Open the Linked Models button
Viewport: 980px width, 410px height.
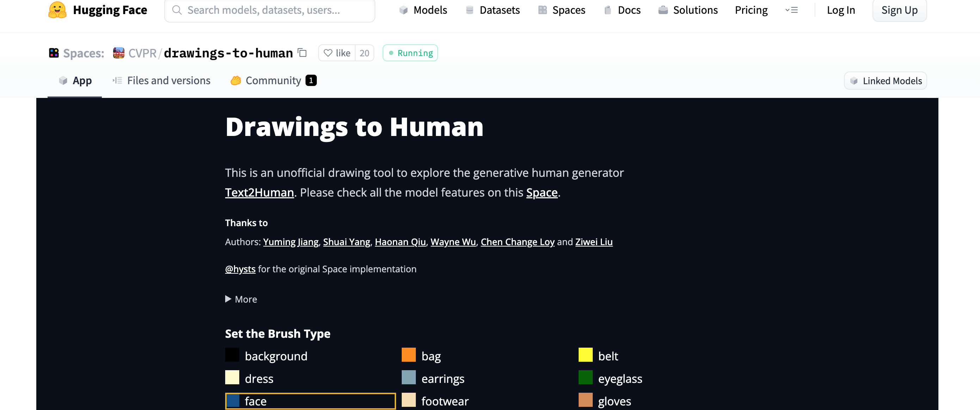pos(885,81)
